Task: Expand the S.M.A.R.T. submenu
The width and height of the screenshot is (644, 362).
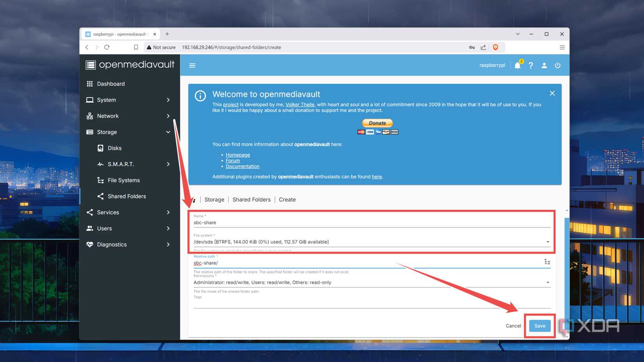Action: (129, 164)
